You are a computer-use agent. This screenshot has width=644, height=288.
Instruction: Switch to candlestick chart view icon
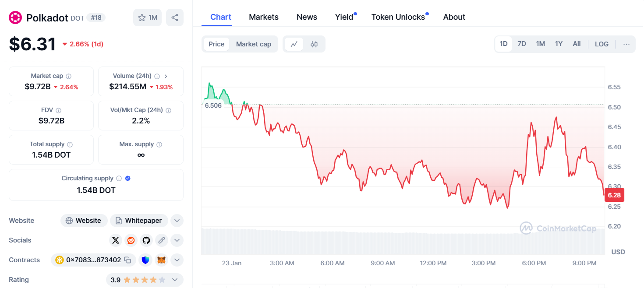pyautogui.click(x=314, y=44)
